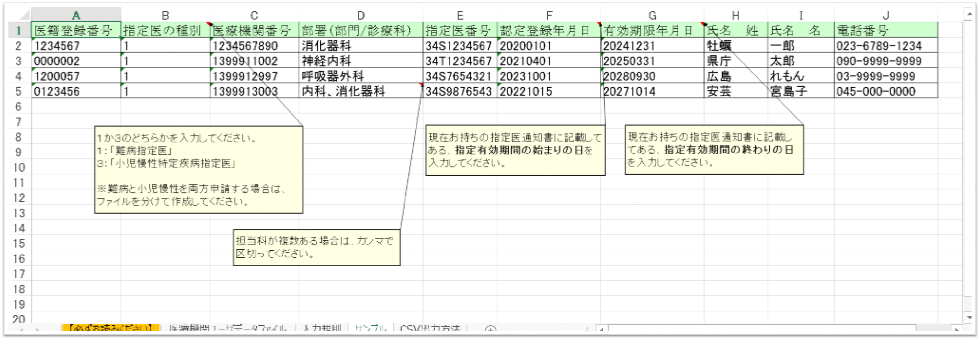Add a new sheet with plus icon
Image resolution: width=980 pixels, height=340 pixels.
point(490,329)
